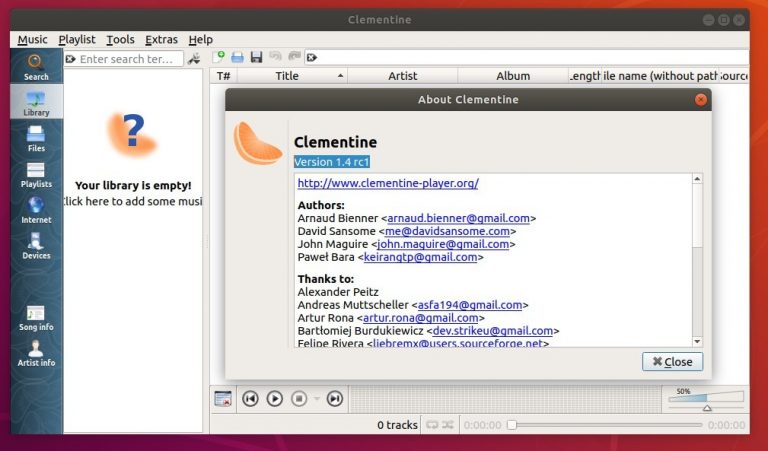768x451 pixels.
Task: Click the Length column header
Action: point(585,76)
